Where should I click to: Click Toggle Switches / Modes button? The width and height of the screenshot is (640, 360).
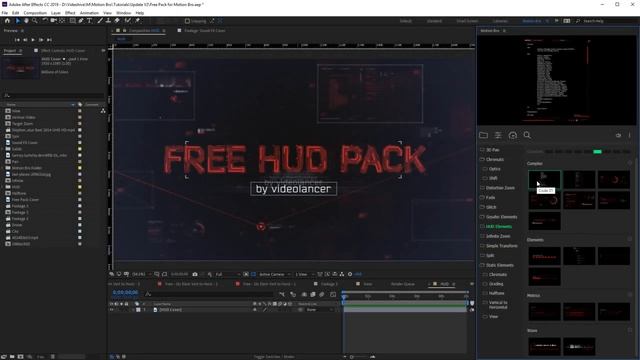point(274,357)
